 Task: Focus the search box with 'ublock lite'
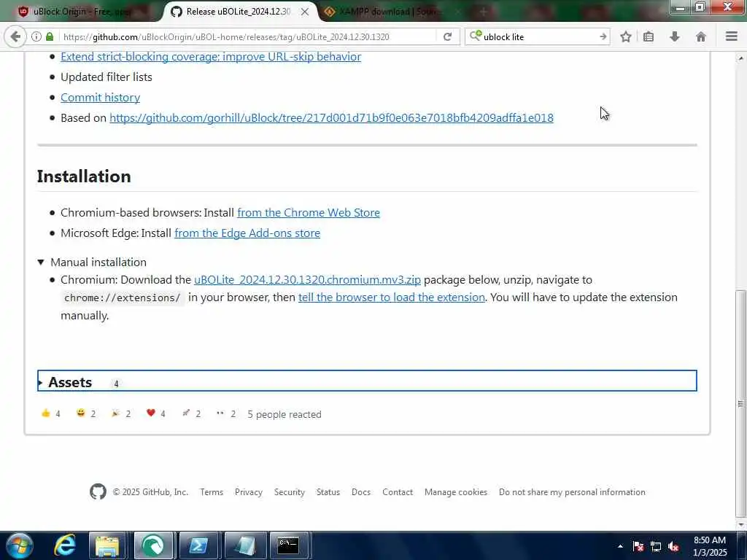tap(538, 36)
